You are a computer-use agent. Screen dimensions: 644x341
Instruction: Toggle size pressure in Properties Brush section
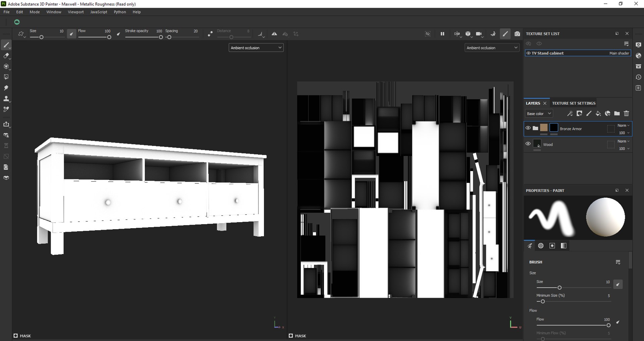point(618,284)
